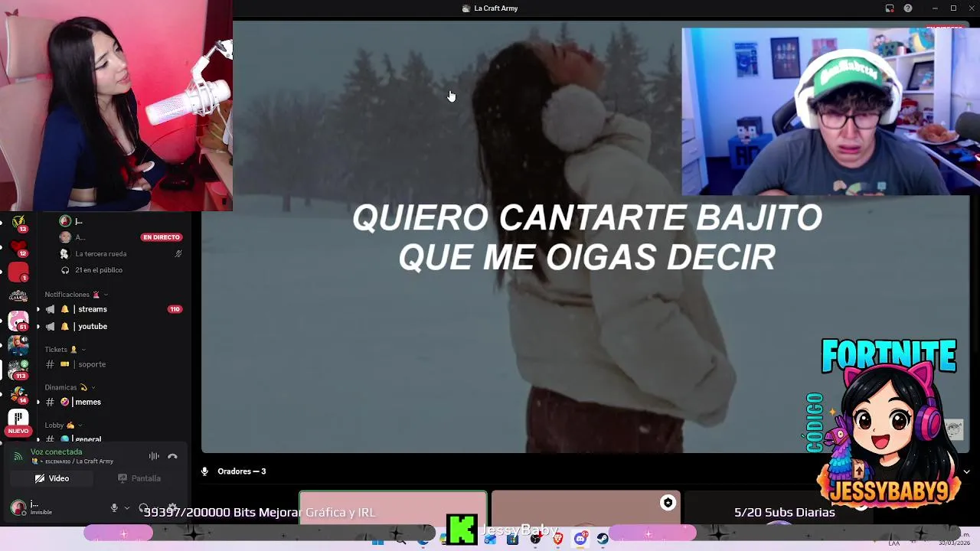Expand arrow beside memes channel
Viewport: 980px width, 551px height.
point(38,402)
